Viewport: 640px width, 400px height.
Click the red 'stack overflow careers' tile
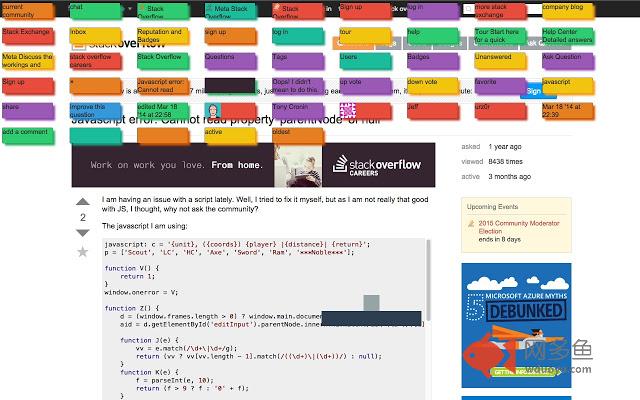coord(96,61)
